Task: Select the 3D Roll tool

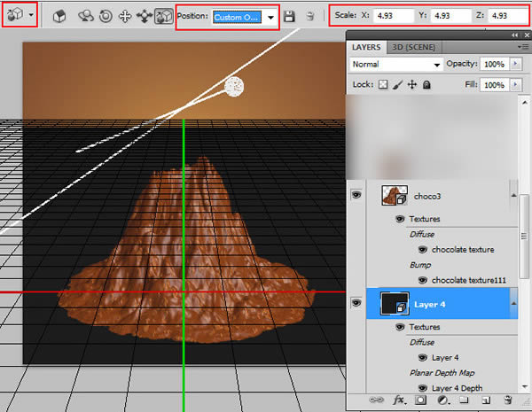Action: 106,16
